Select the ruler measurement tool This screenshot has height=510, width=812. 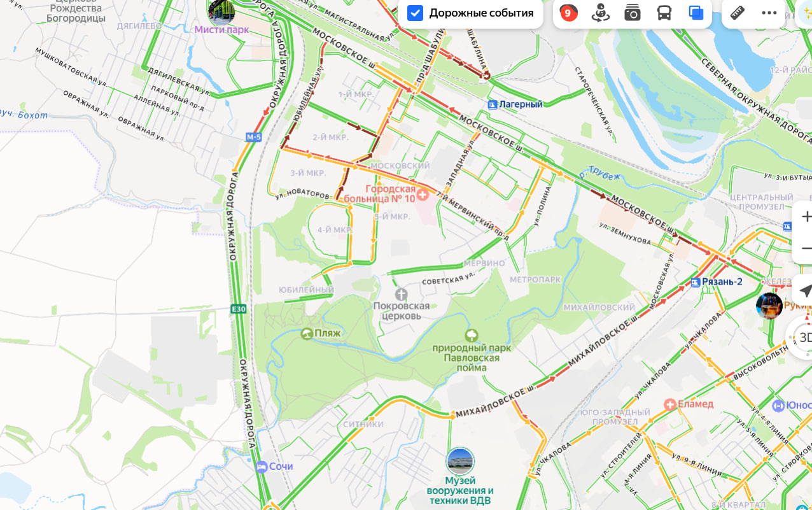pos(738,13)
